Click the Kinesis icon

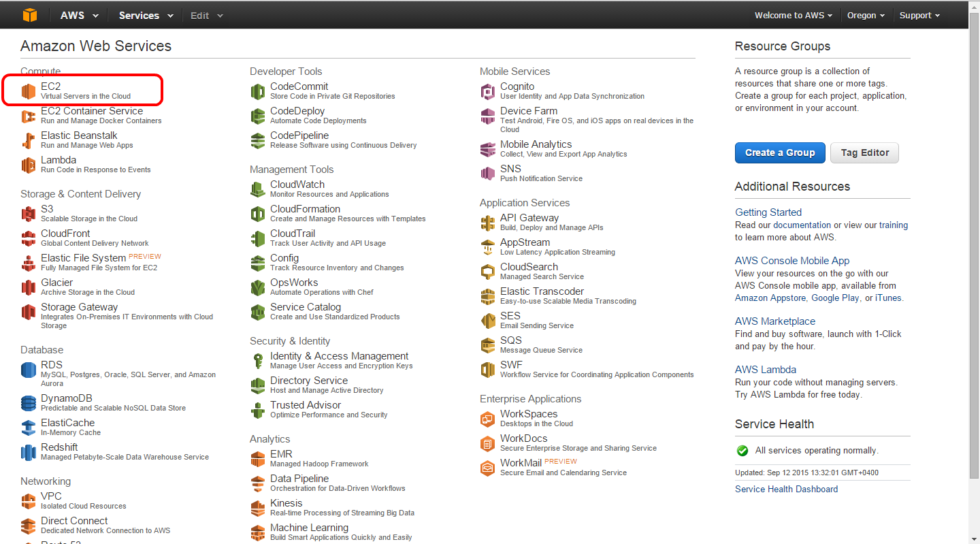pyautogui.click(x=258, y=508)
